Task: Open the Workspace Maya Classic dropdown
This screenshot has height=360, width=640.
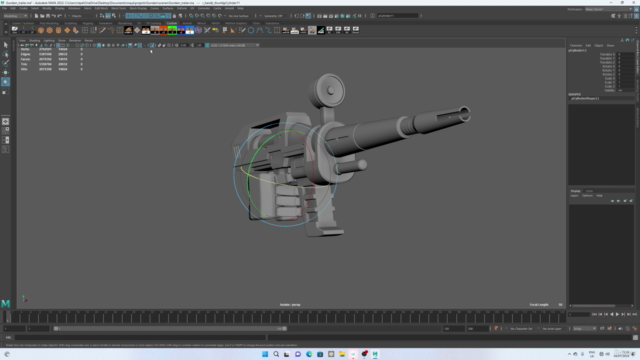Action: [x=608, y=9]
